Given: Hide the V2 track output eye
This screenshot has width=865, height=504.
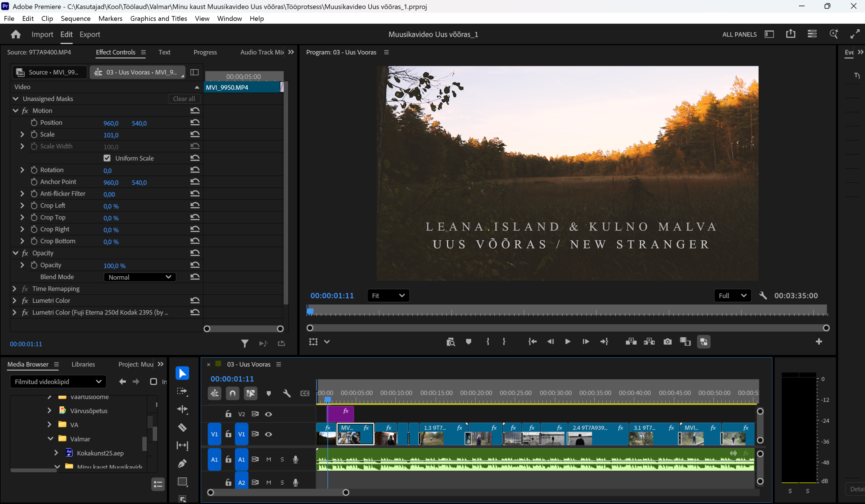Looking at the screenshot, I should tap(268, 414).
